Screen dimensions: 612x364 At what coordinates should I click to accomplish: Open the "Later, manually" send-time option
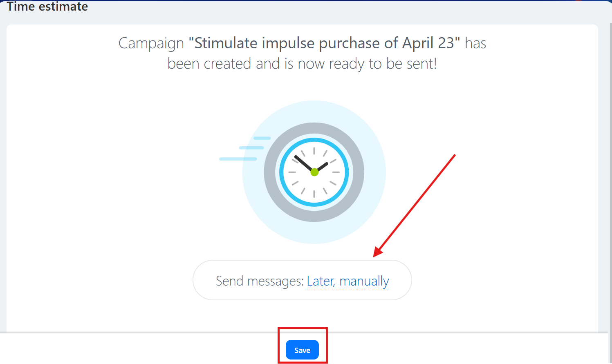pyautogui.click(x=347, y=281)
